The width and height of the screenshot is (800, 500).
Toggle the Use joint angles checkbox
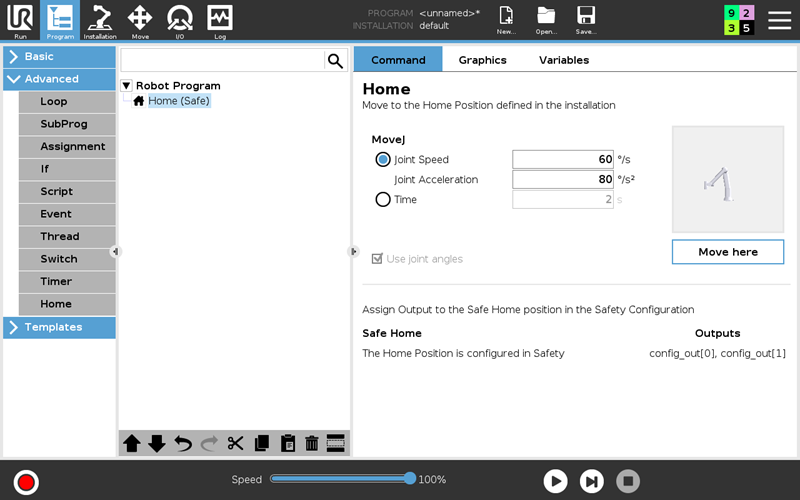[x=377, y=259]
